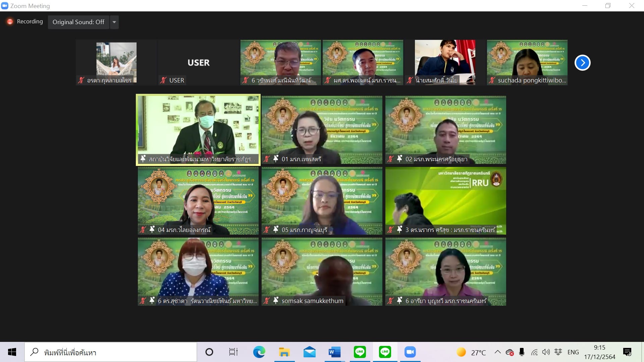Open the Windows Start menu
The height and width of the screenshot is (362, 644).
pyautogui.click(x=12, y=352)
